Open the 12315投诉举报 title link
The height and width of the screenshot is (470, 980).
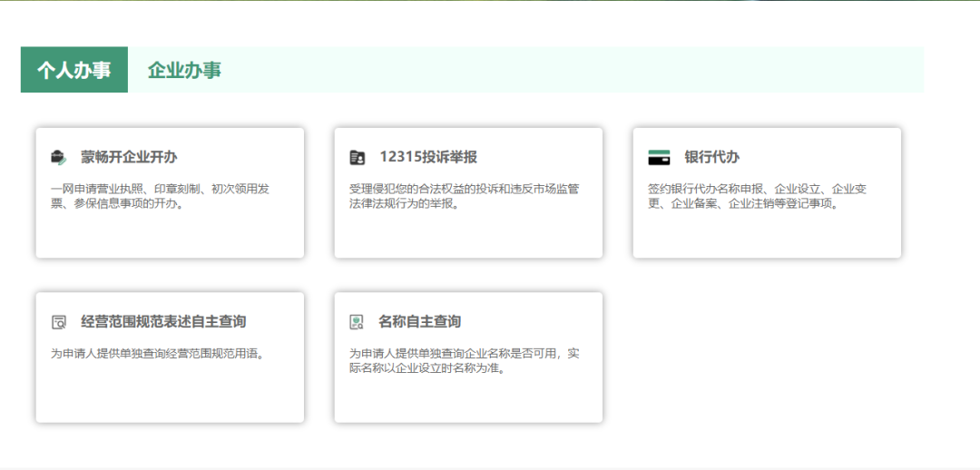(x=428, y=158)
